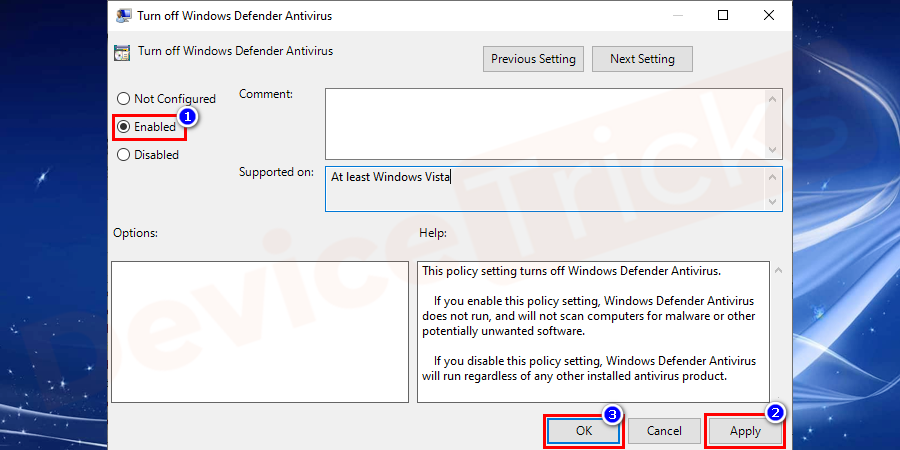Apply the policy setting
This screenshot has height=450, width=900.
click(x=745, y=431)
